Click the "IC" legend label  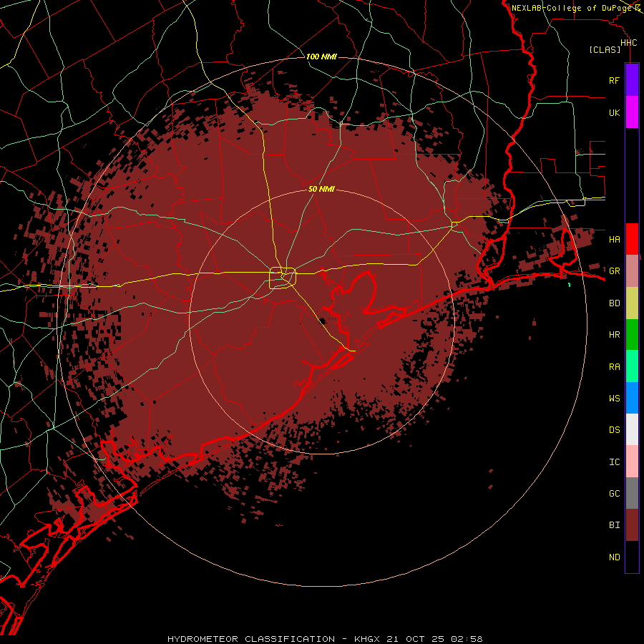[614, 462]
